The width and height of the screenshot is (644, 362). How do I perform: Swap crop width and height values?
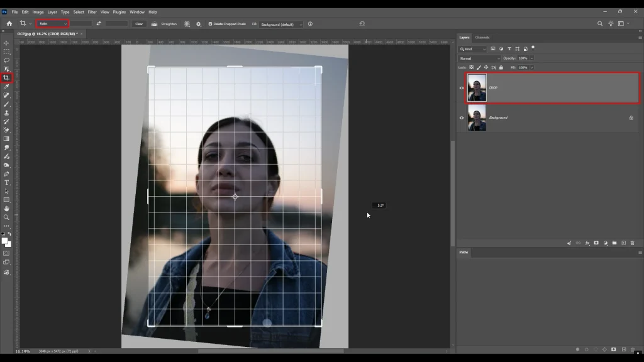click(99, 24)
